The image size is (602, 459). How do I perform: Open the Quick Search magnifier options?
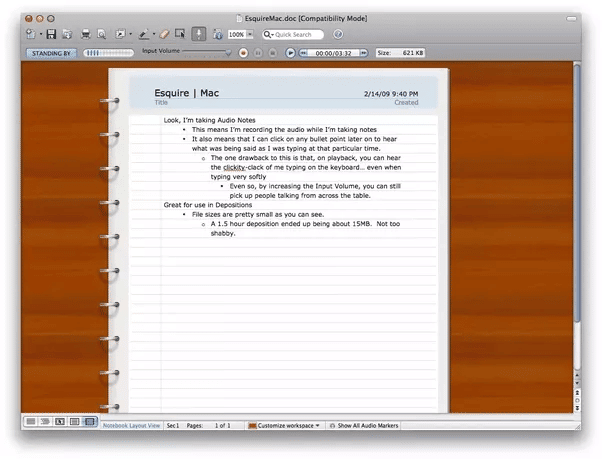click(x=268, y=35)
